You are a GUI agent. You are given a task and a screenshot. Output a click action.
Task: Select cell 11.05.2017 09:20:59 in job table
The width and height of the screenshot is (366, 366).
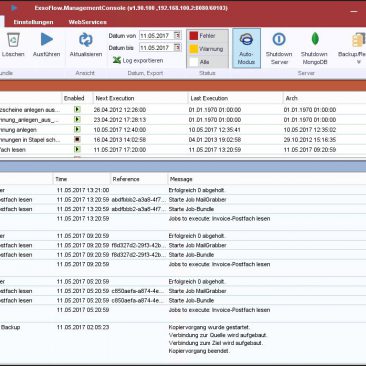310,150
